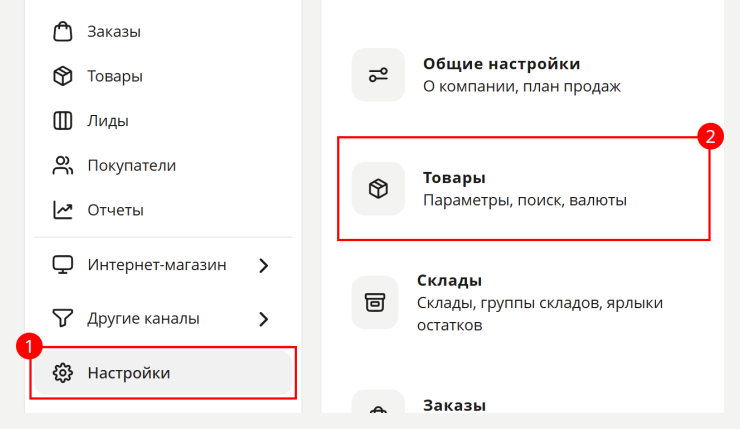The height and width of the screenshot is (429, 740).
Task: Expand the Интернет-магазин chevron
Action: tap(264, 265)
